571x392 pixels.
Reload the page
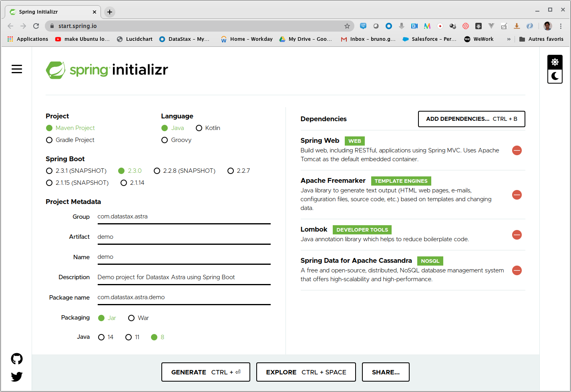[x=36, y=26]
